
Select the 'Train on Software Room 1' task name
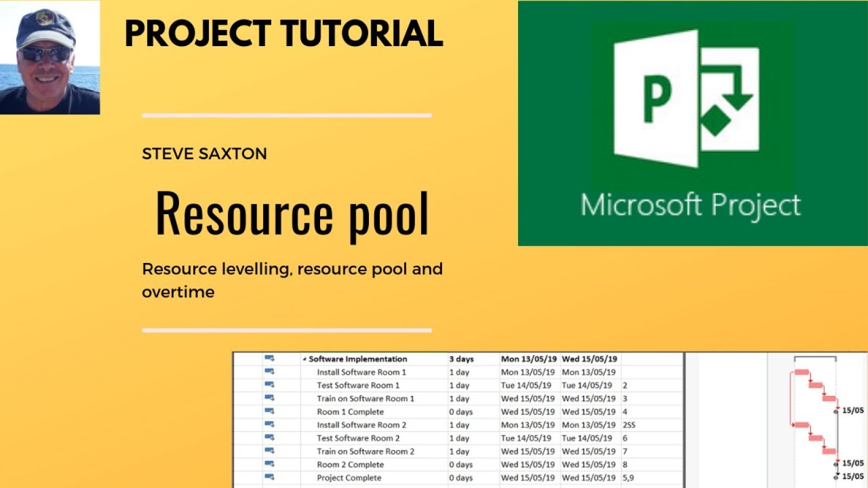pos(366,399)
